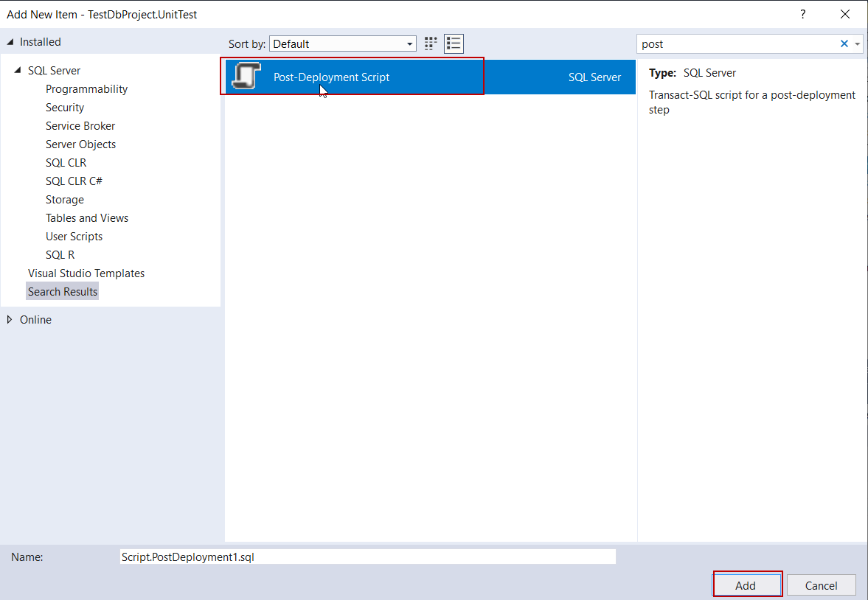Select the Storage category
The height and width of the screenshot is (600, 868).
(65, 199)
